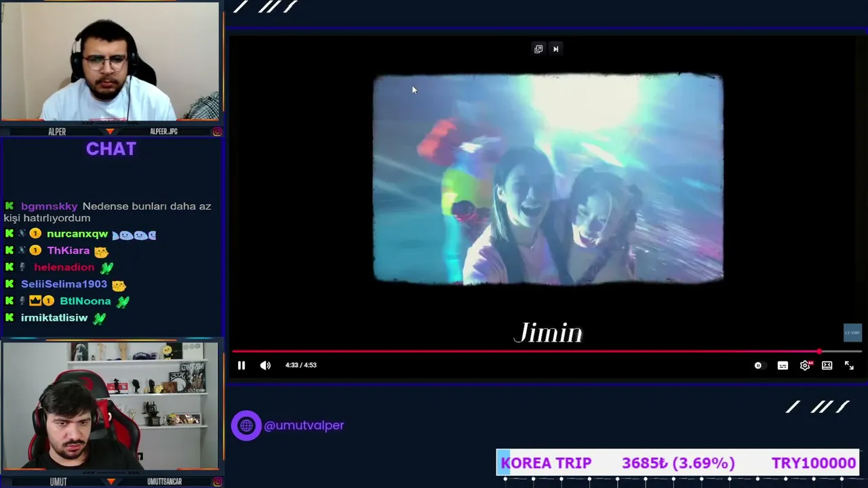Click the green emote after helenadion

[x=106, y=268]
